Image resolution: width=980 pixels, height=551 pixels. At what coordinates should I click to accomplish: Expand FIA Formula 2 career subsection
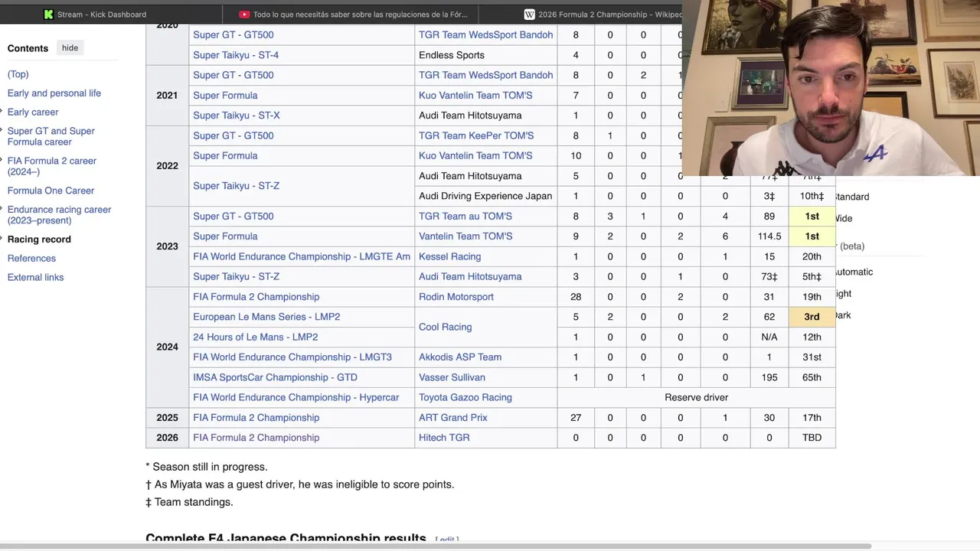pyautogui.click(x=2, y=161)
